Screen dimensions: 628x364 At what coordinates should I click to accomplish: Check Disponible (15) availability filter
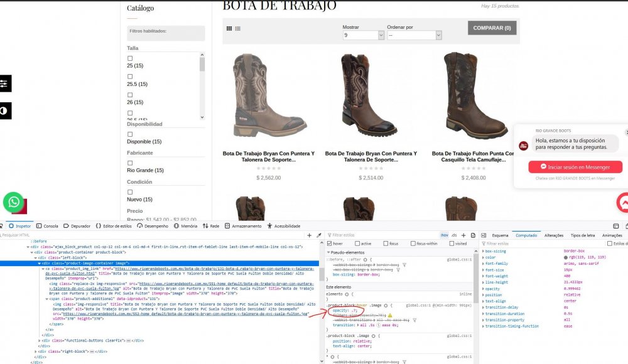pyautogui.click(x=130, y=134)
